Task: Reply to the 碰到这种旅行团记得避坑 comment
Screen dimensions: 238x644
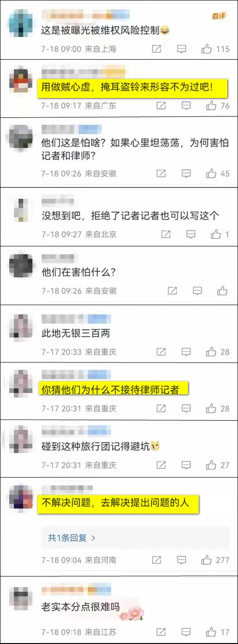Action: click(x=186, y=465)
